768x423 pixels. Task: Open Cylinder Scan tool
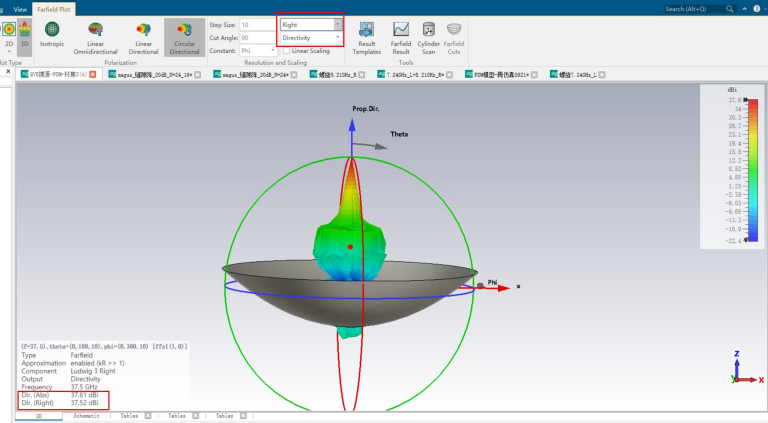coord(429,38)
